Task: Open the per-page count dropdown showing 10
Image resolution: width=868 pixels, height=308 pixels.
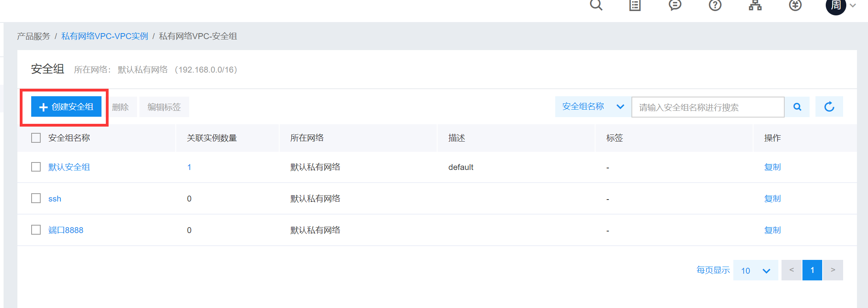Action: click(x=755, y=271)
